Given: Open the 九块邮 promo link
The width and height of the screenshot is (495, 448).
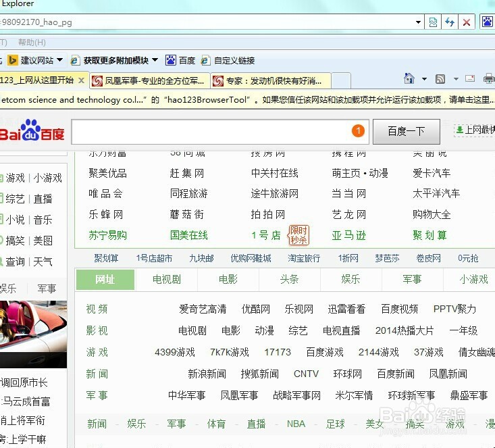Looking at the screenshot, I should coord(201,258).
